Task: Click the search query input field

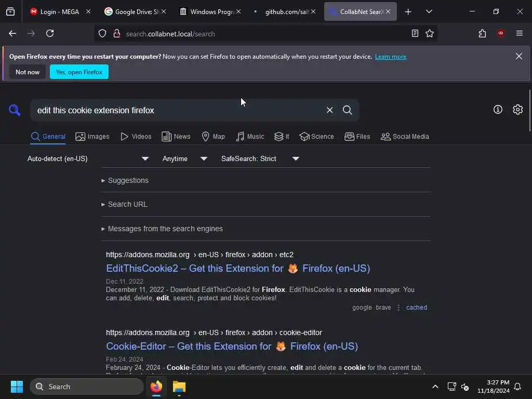Action: pyautogui.click(x=180, y=110)
